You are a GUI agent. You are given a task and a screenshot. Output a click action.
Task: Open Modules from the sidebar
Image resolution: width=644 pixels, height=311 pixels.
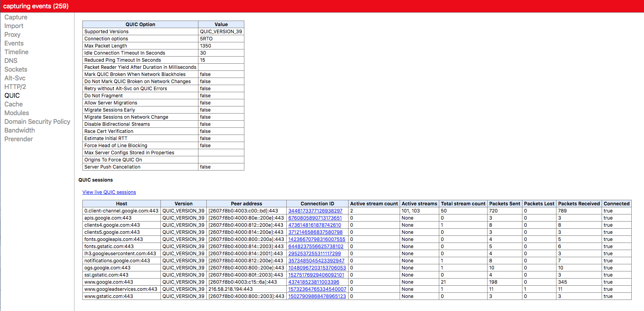click(17, 113)
